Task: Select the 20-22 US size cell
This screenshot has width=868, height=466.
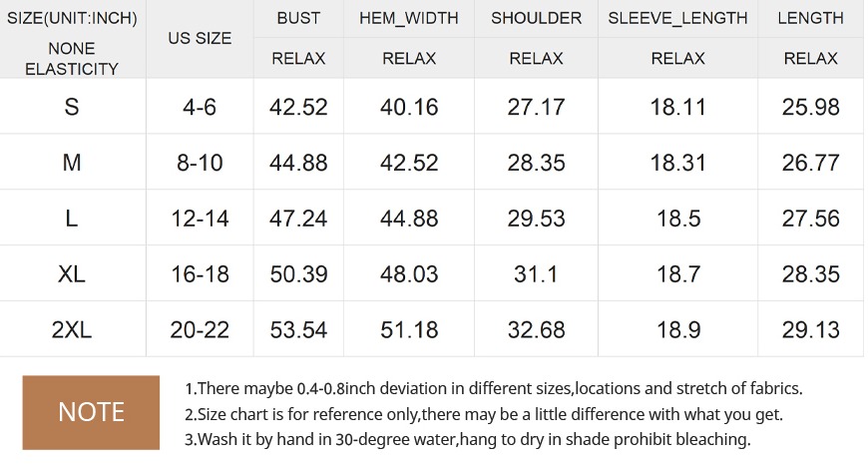Action: click(200, 329)
